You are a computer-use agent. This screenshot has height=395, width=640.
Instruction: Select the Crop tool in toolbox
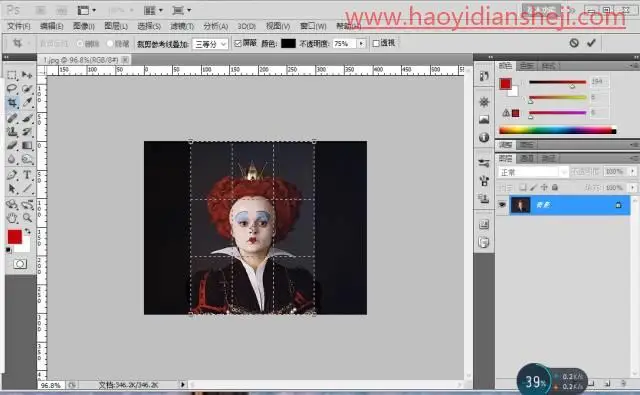tap(12, 102)
